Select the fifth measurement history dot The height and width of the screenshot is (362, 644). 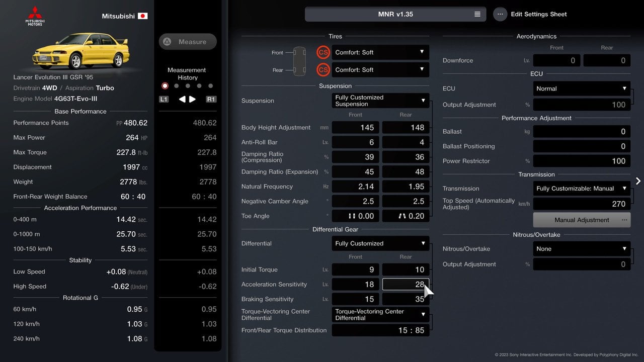point(211,86)
